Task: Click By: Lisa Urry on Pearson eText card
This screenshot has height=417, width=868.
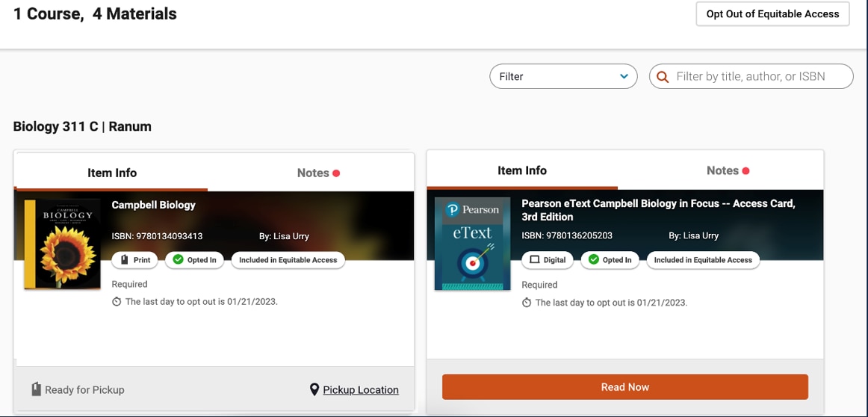Action: tap(694, 235)
